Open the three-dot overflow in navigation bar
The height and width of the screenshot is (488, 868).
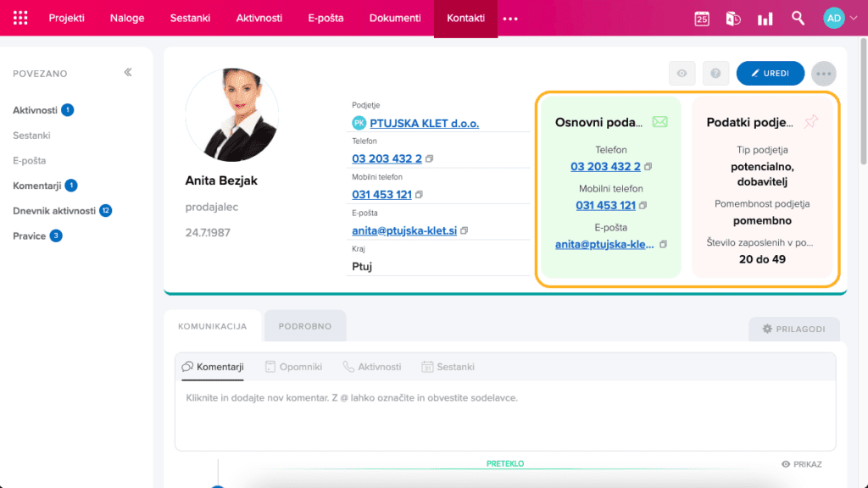coord(510,19)
